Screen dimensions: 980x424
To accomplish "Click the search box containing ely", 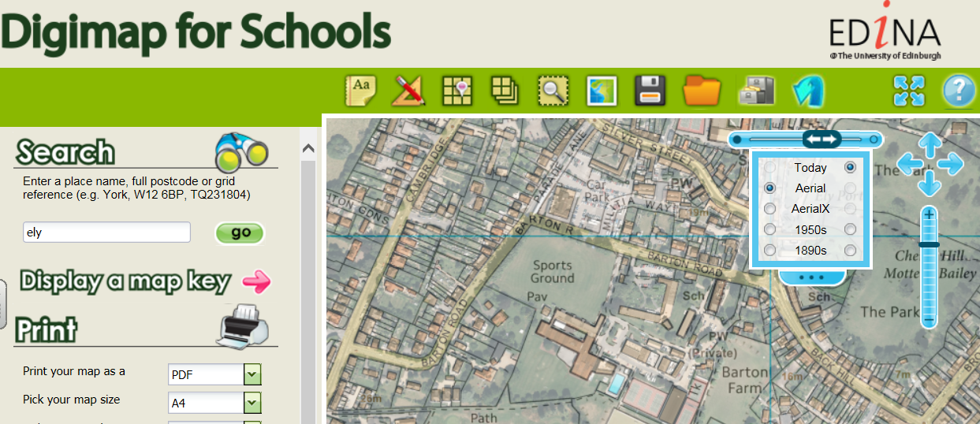I will coord(106,232).
